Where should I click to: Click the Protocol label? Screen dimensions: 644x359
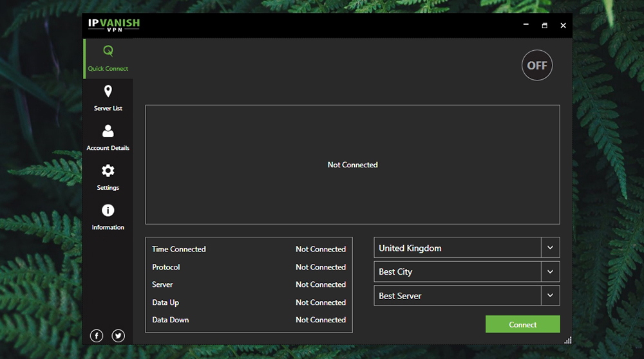pyautogui.click(x=166, y=267)
